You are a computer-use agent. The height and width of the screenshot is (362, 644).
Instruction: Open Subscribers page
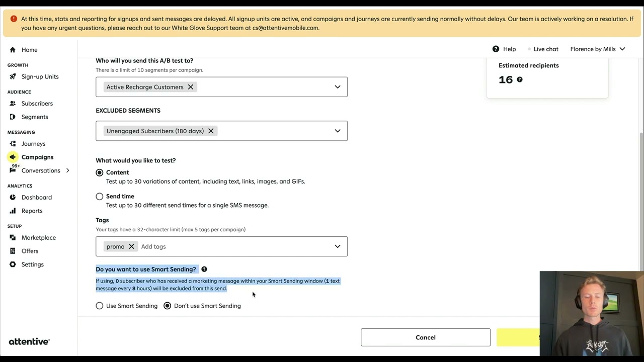click(x=37, y=104)
